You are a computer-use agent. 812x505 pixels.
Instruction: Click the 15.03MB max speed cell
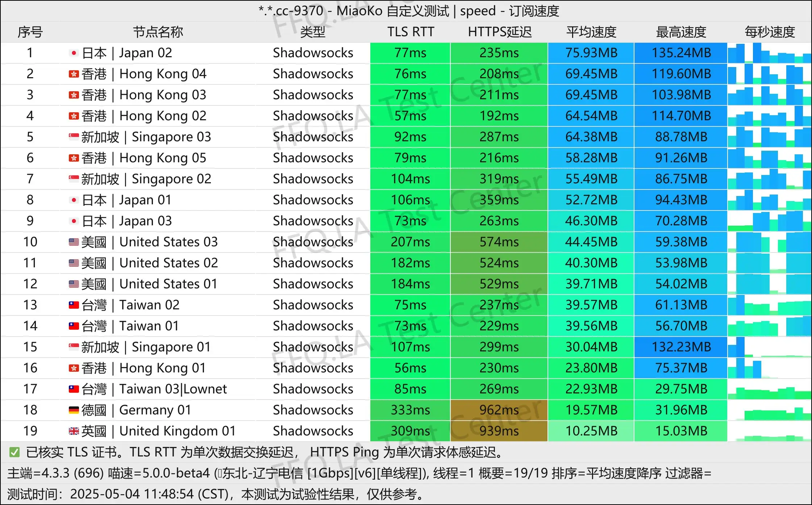(681, 431)
